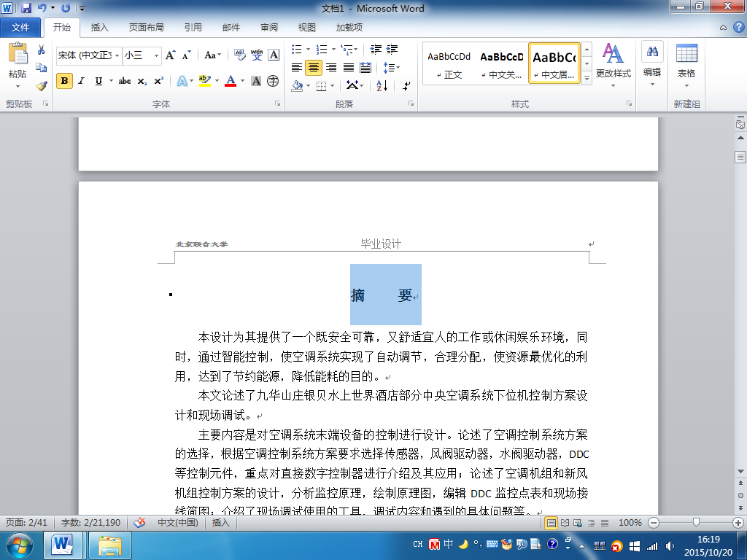Click the vertical scrollbar down arrow
This screenshot has height=560, width=747.
coord(740,472)
